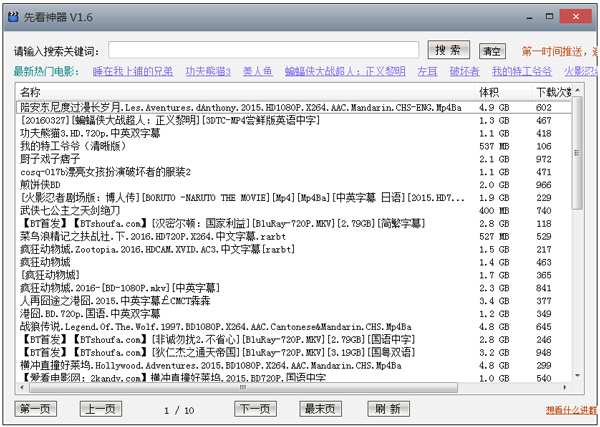
Task: Open hot movie link 我的特工爷爷
Action: pos(522,71)
